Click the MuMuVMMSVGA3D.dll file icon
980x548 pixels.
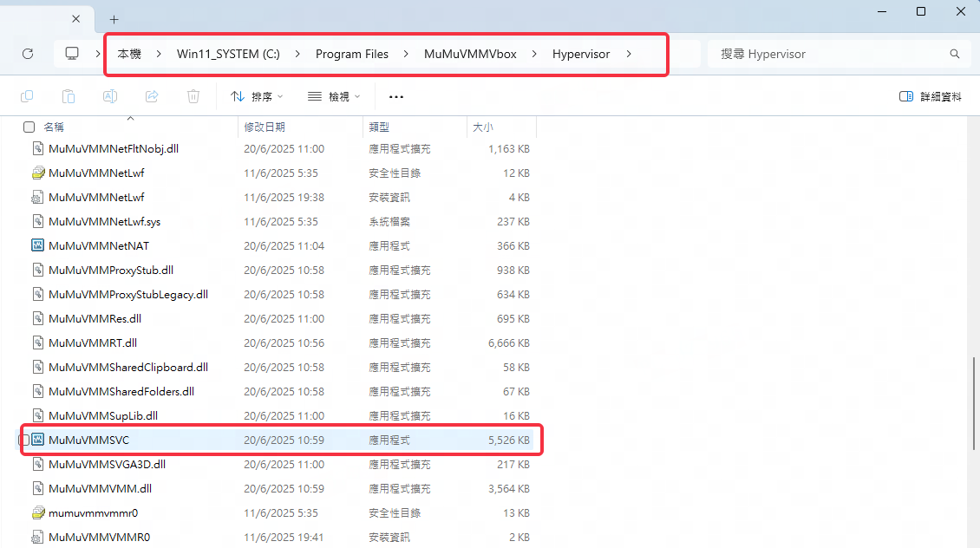tap(37, 464)
